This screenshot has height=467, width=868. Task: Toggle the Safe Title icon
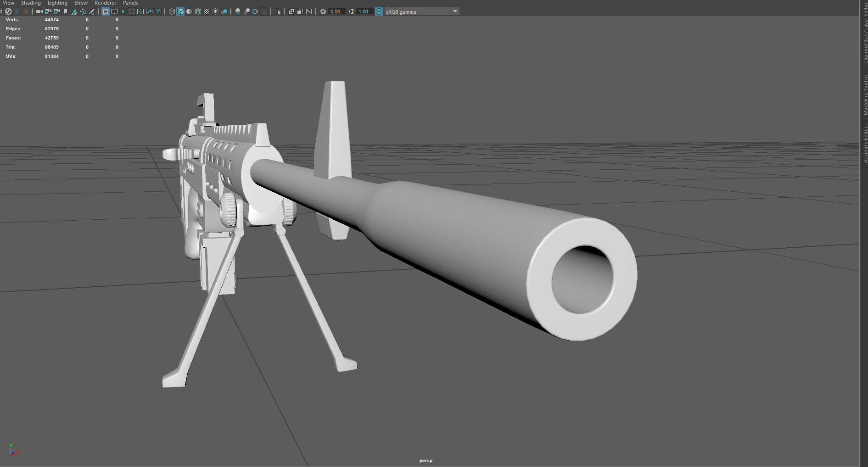158,11
